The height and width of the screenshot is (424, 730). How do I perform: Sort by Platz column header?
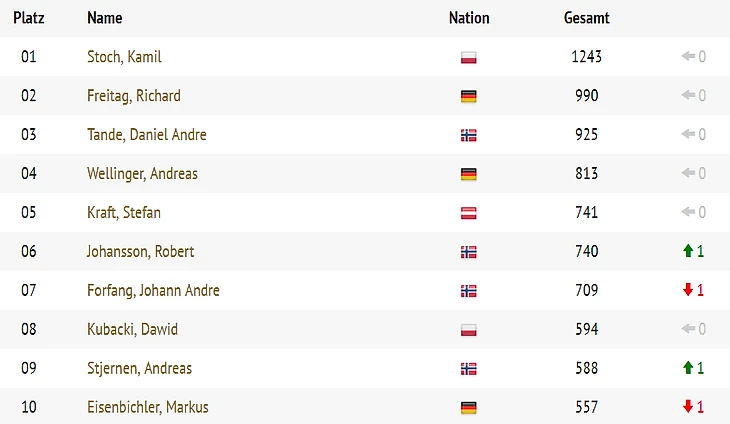(28, 18)
